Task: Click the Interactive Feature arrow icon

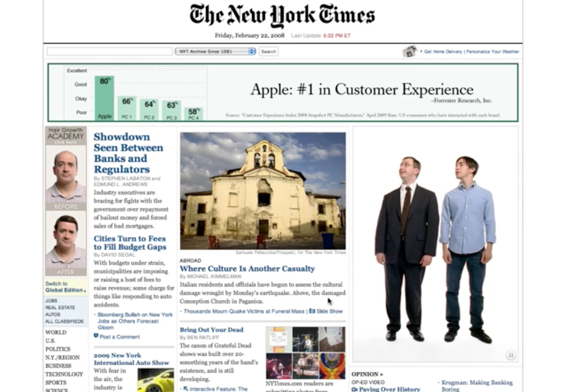Action: click(186, 389)
